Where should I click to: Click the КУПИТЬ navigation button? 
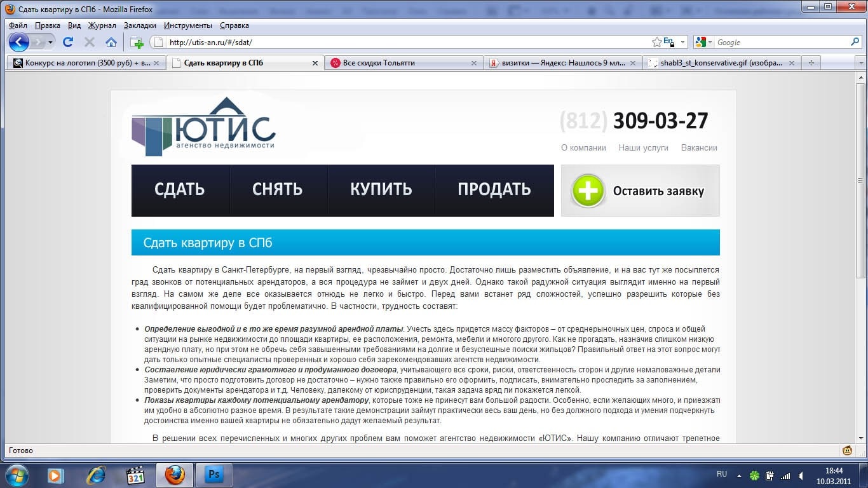coord(381,190)
